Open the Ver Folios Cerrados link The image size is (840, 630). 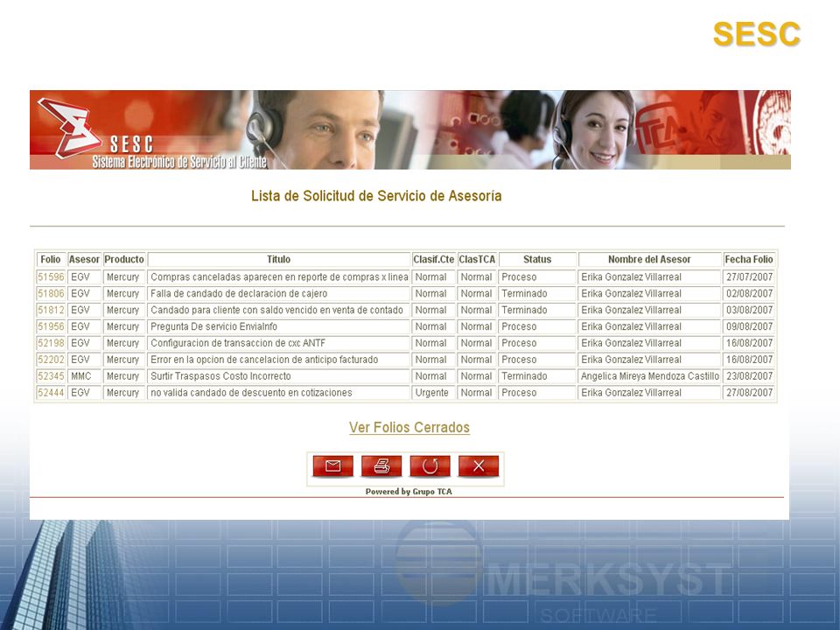pyautogui.click(x=409, y=428)
